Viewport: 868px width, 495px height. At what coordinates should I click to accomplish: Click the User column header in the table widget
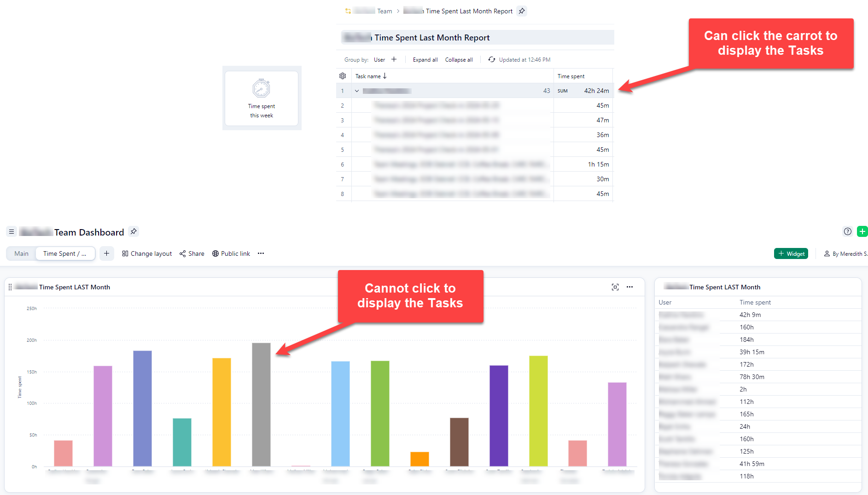tap(665, 302)
